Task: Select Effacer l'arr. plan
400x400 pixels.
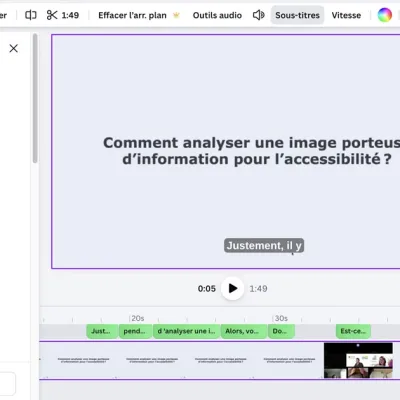Action: 132,15
